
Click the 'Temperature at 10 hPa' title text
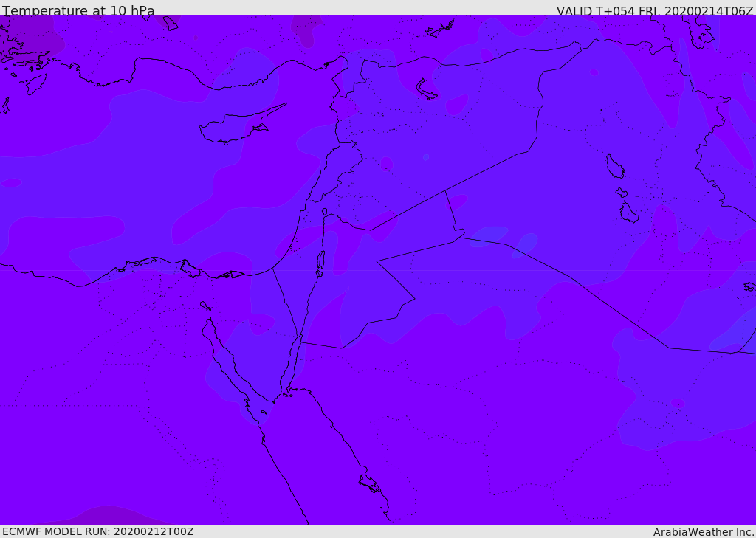click(x=78, y=10)
